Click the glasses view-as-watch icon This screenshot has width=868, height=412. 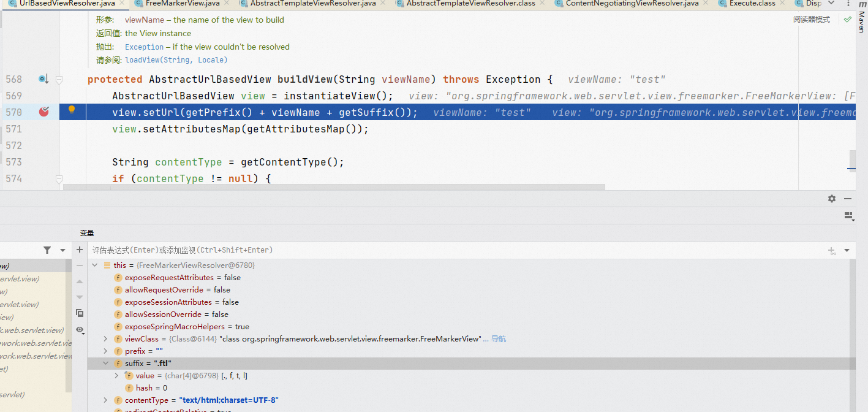tap(80, 329)
